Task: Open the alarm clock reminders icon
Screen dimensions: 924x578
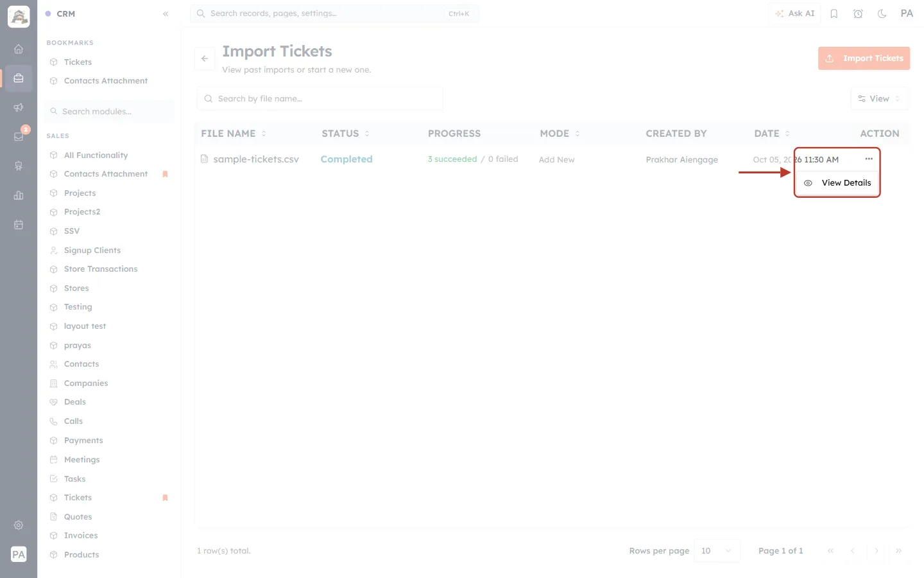Action: point(858,13)
